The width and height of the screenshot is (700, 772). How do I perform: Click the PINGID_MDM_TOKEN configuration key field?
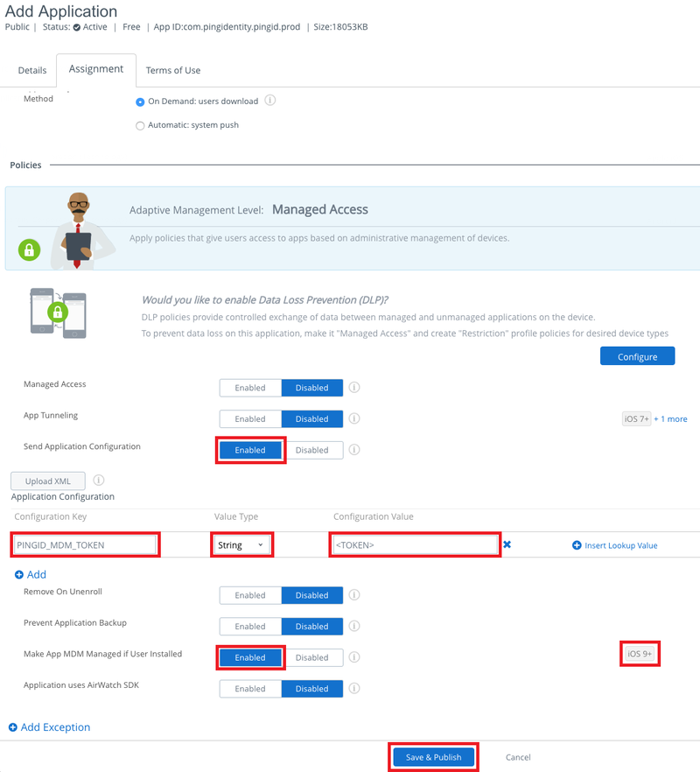(x=85, y=545)
